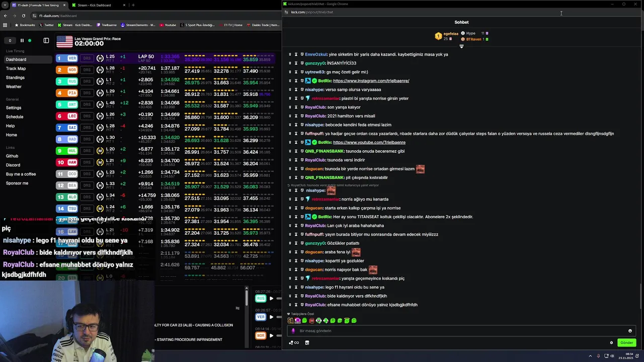Reload the f1-dash page

coord(23,16)
